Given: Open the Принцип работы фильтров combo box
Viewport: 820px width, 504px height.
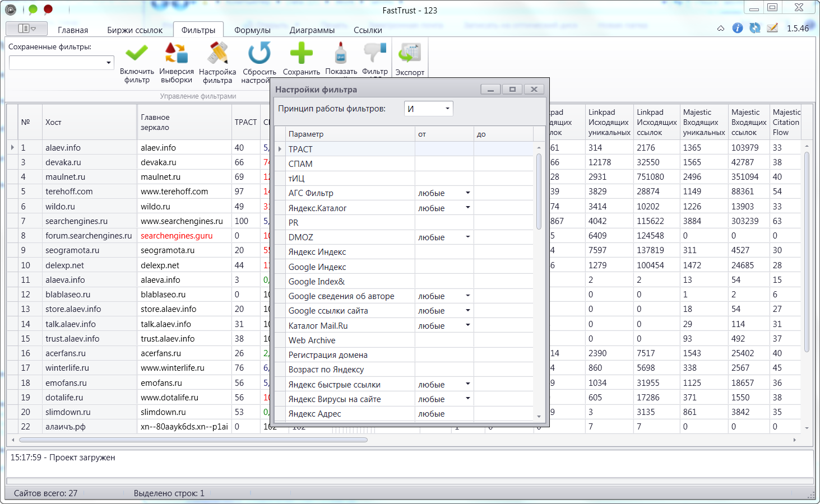Looking at the screenshot, I should coord(428,109).
